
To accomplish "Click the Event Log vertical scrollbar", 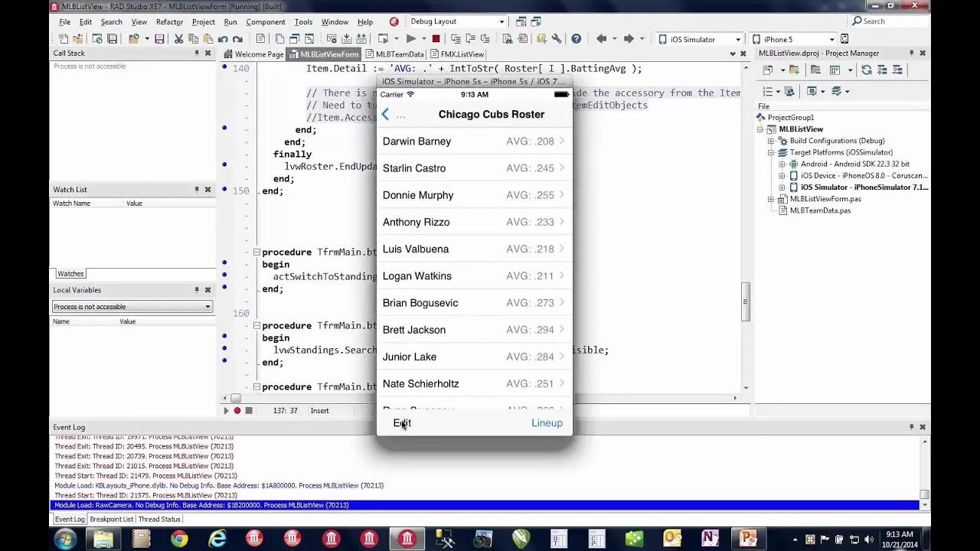I will (924, 471).
